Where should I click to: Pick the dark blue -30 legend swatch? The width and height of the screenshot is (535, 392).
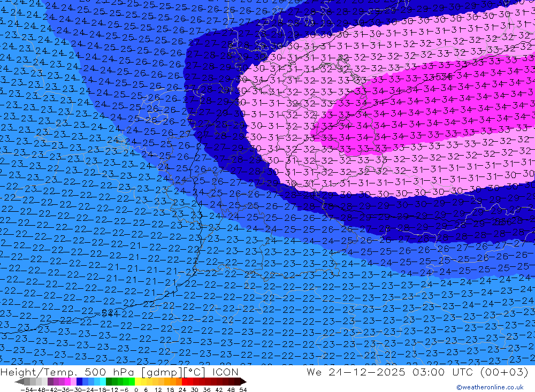click(x=80, y=381)
